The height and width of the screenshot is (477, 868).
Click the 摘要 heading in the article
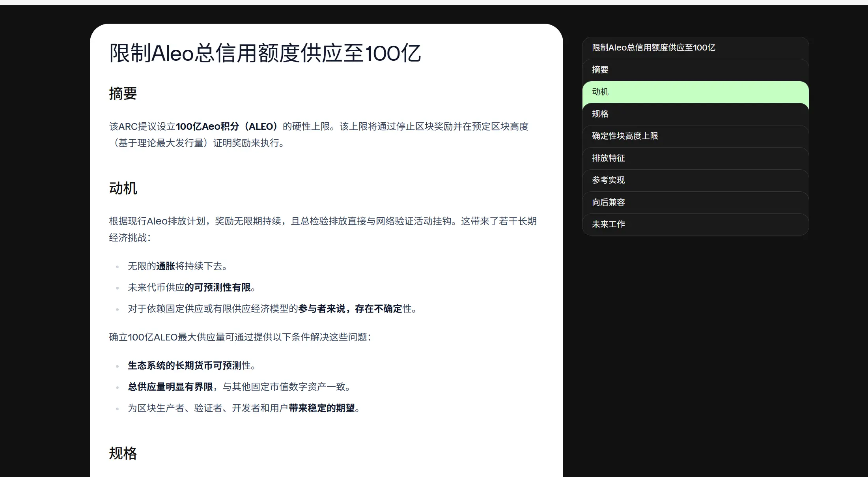coord(123,94)
